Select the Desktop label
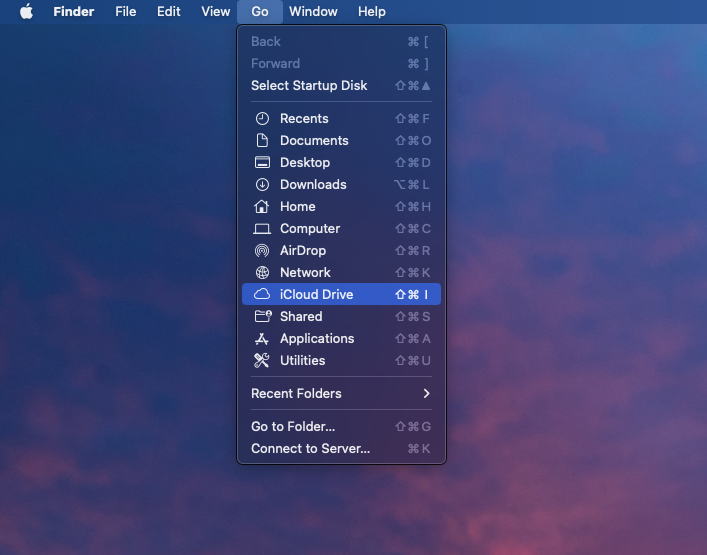 (x=305, y=163)
